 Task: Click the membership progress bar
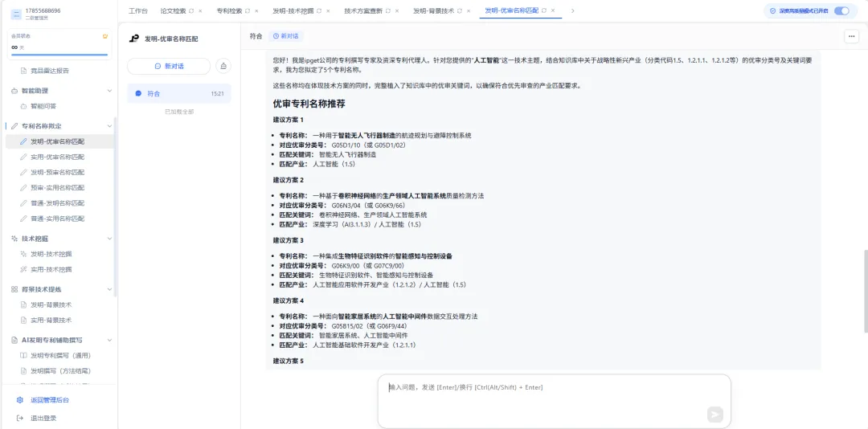coord(59,55)
